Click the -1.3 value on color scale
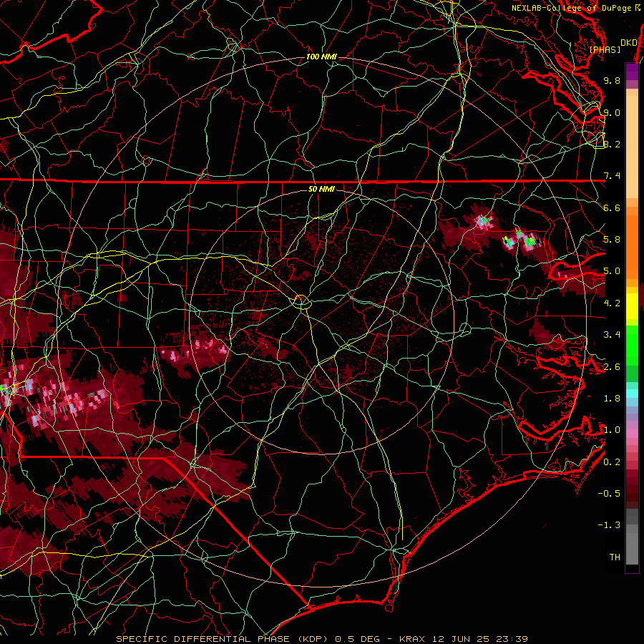This screenshot has height=644, width=644. point(609,525)
